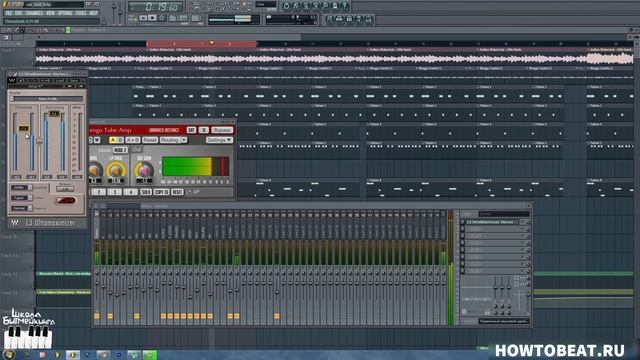Click the A>B copy button in Tube Amp
The width and height of the screenshot is (640, 360).
133,140
